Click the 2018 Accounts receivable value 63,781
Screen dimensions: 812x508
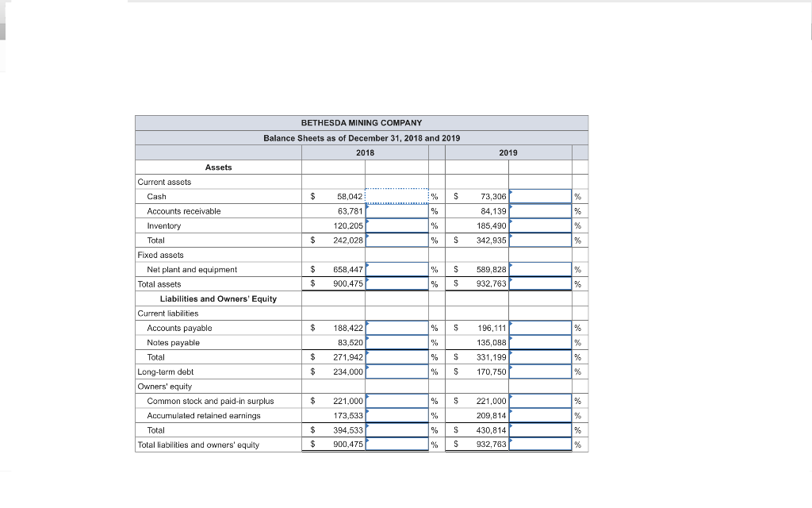pyautogui.click(x=350, y=211)
